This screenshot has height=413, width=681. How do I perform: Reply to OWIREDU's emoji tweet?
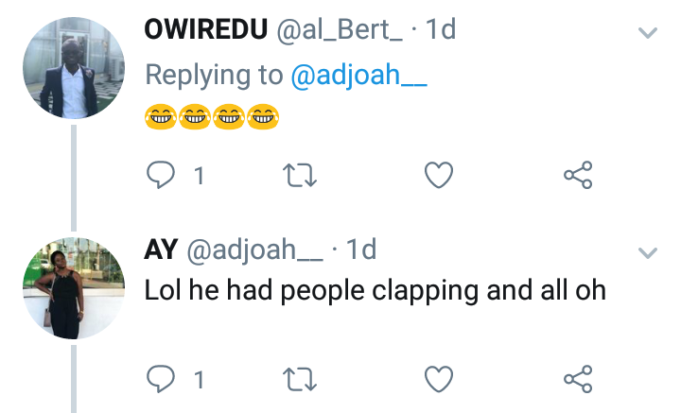pos(161,176)
